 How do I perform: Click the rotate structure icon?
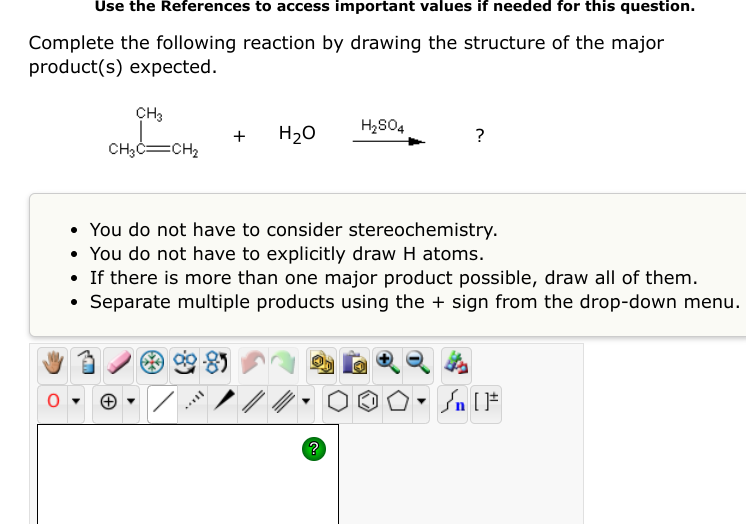pos(216,364)
